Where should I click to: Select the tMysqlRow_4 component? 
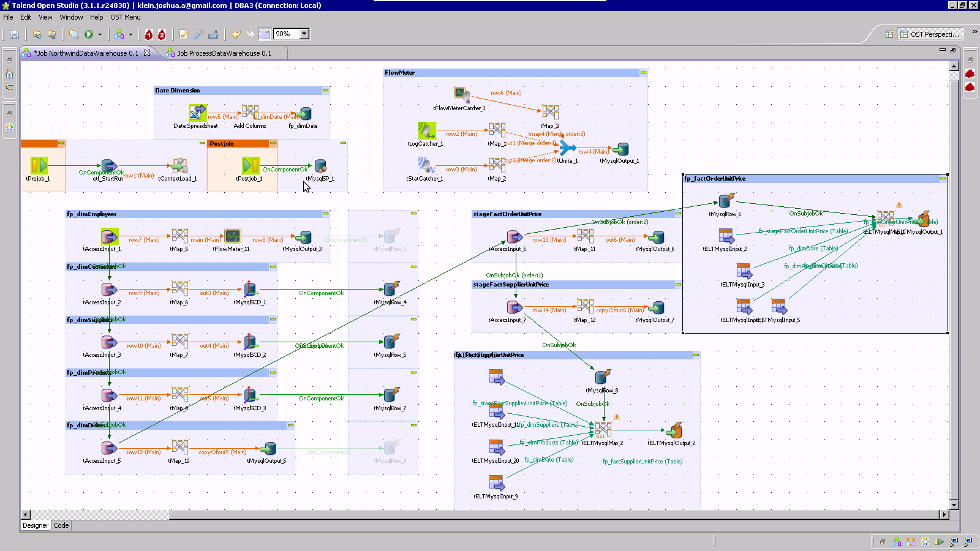coord(391,289)
